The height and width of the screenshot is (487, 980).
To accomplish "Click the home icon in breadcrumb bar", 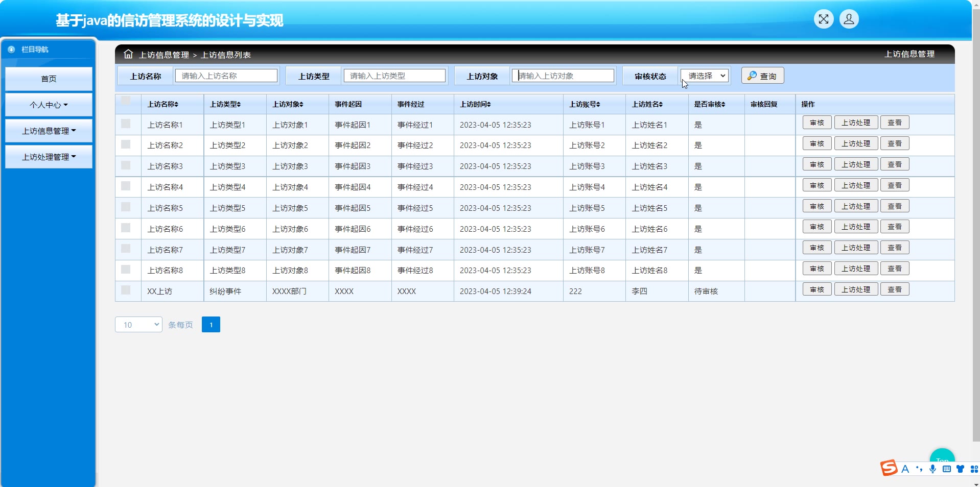I will (x=128, y=54).
